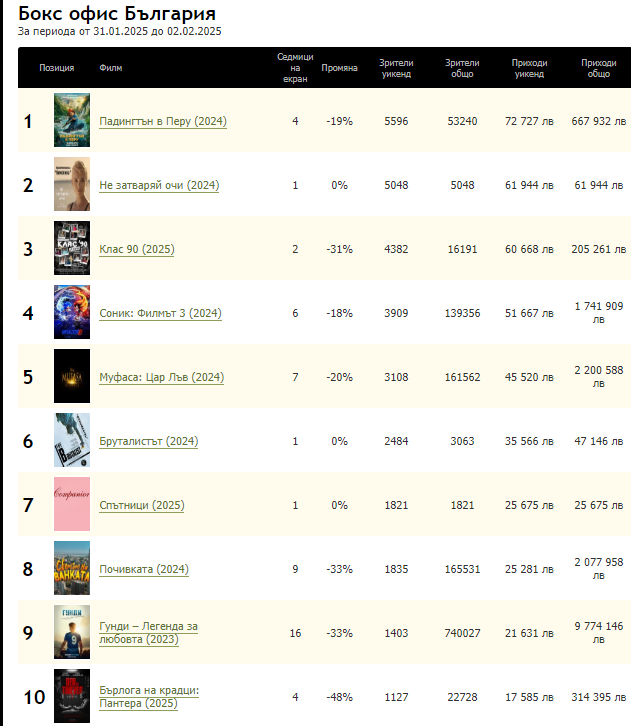631x726 pixels.
Task: Click the poster for Не затваряй очи
Action: point(72,185)
